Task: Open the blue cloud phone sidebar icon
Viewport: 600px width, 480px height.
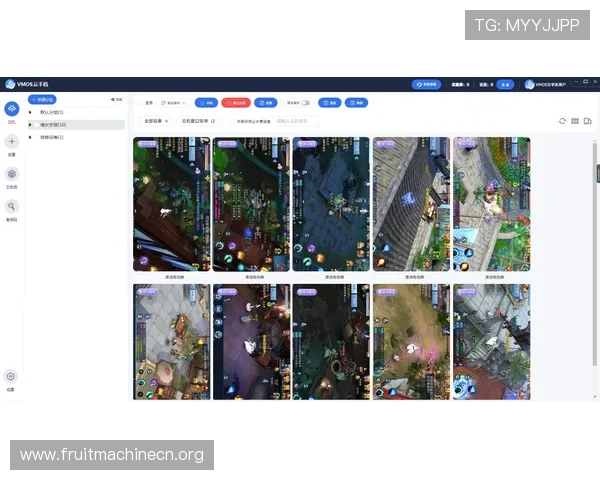Action: point(12,109)
